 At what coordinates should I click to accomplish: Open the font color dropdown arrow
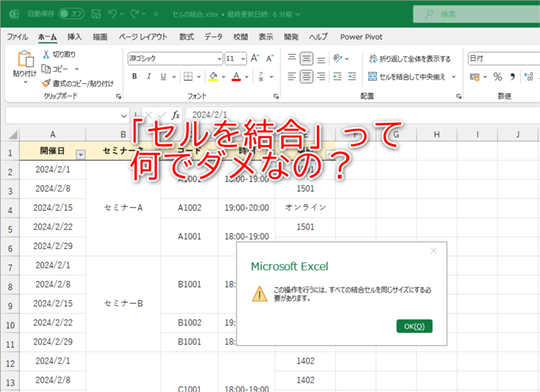pos(247,76)
